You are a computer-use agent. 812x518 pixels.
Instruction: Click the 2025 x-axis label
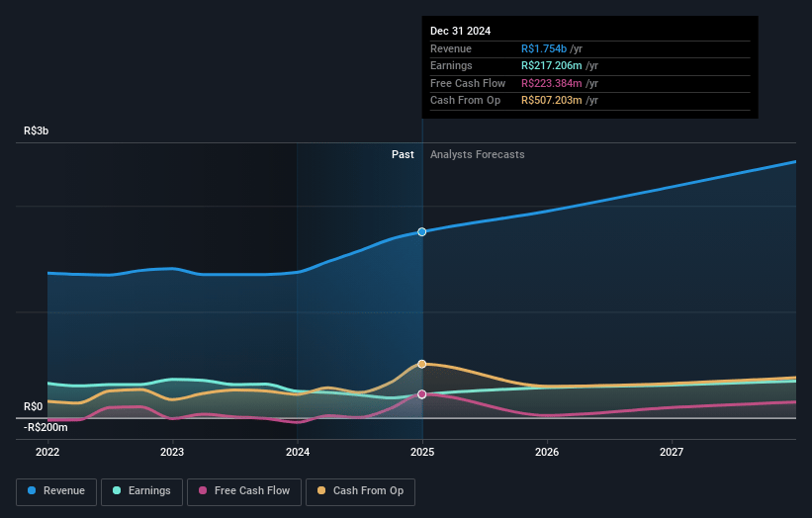click(422, 452)
